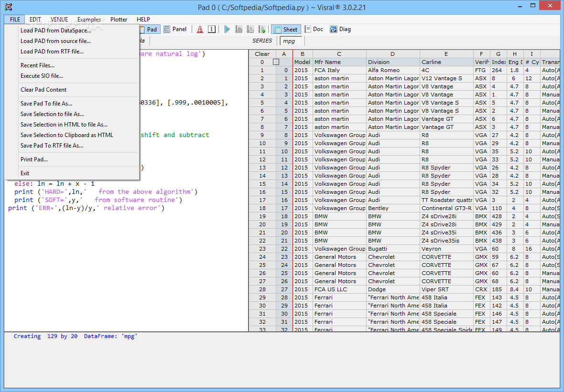The height and width of the screenshot is (392, 564).
Task: Open the HELP menu
Action: pos(143,20)
